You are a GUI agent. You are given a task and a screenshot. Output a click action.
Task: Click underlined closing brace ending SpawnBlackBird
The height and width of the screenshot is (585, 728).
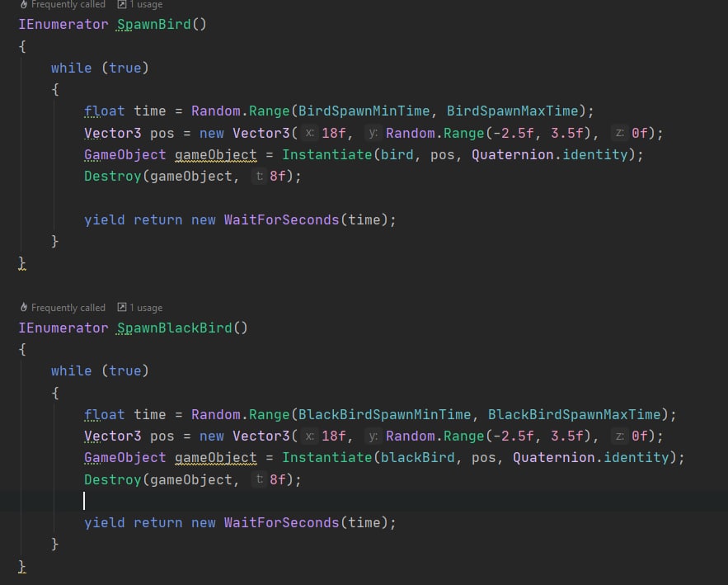coord(21,566)
